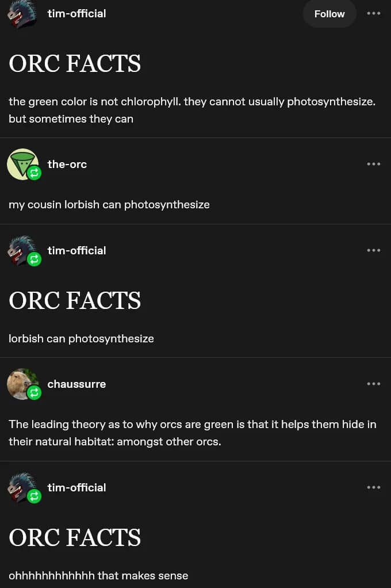Open the tim-official username at top post
The image size is (391, 588).
click(x=76, y=14)
